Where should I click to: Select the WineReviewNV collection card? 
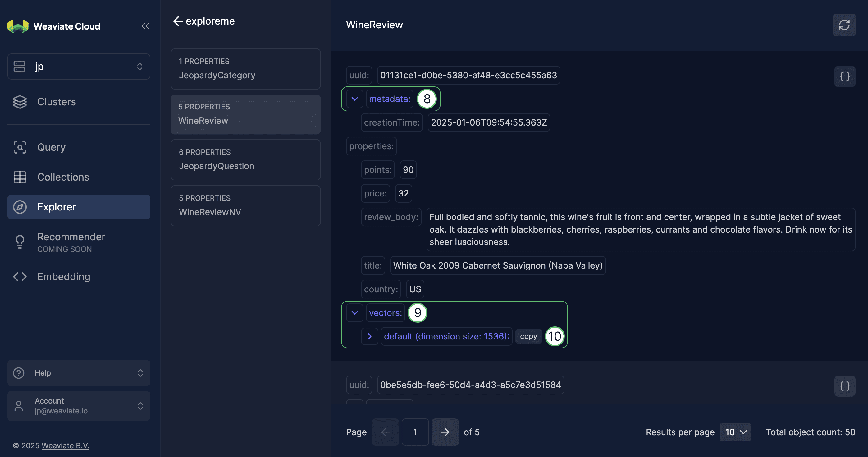click(x=246, y=205)
